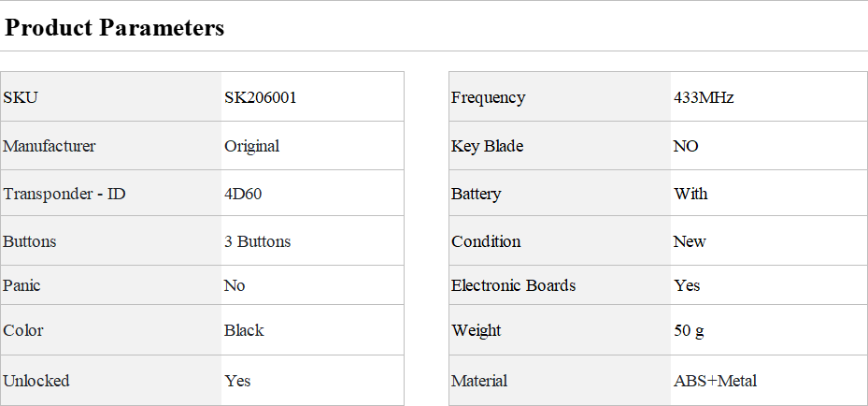Click the Condition label cell
Screen dimensions: 868x406
pos(560,240)
